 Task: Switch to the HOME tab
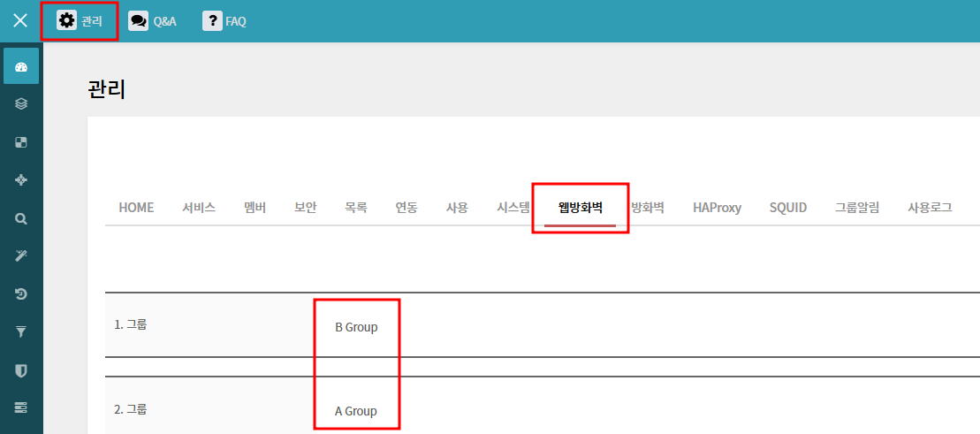click(x=136, y=208)
